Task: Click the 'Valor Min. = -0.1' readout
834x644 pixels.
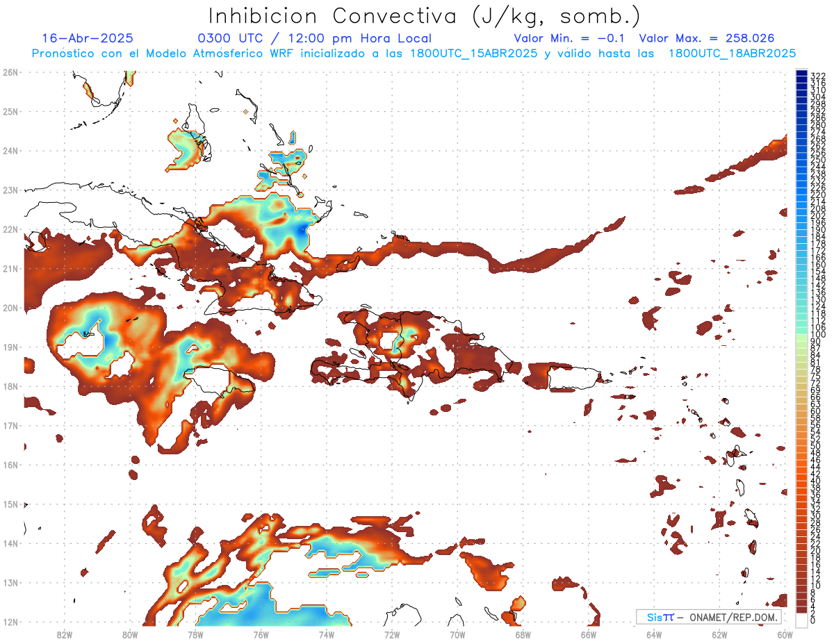Action: 569,39
